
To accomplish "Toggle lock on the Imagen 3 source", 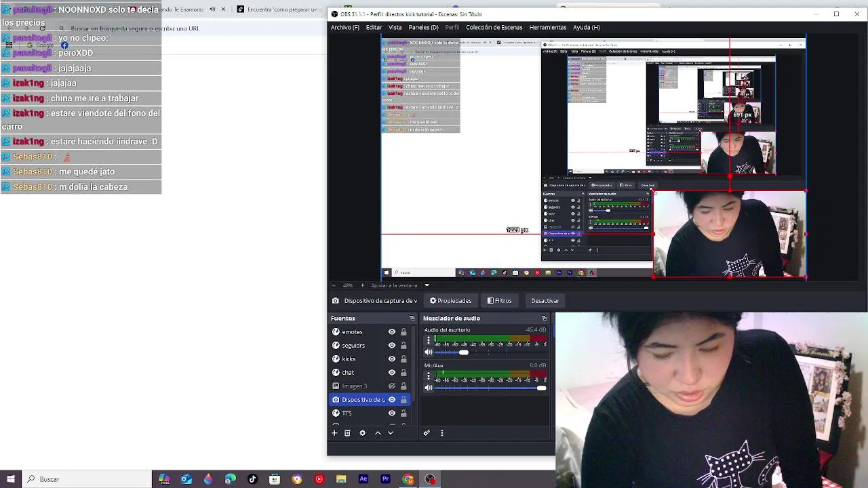I will pos(403,386).
